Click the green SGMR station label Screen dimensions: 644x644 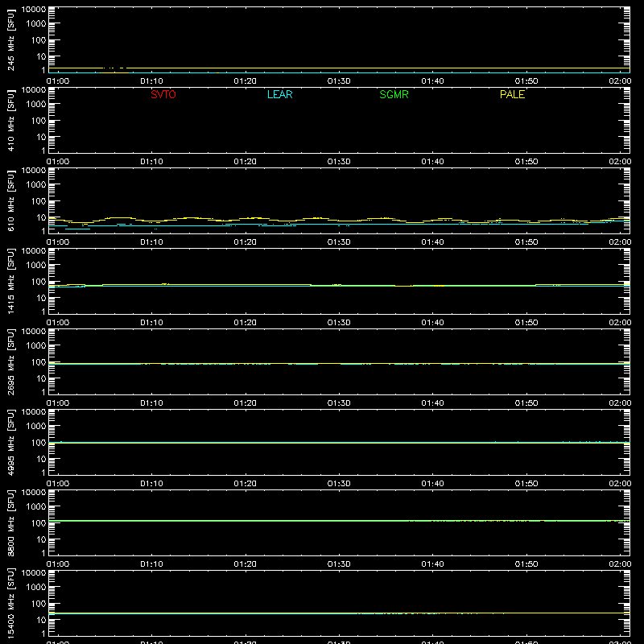pos(394,94)
